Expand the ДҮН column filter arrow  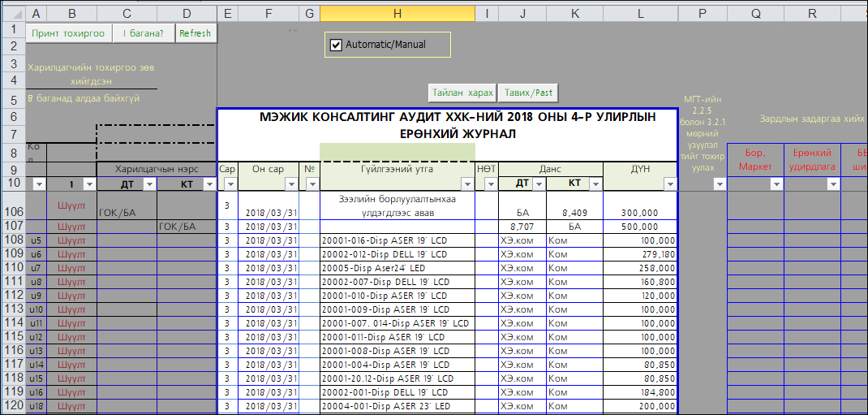(670, 185)
